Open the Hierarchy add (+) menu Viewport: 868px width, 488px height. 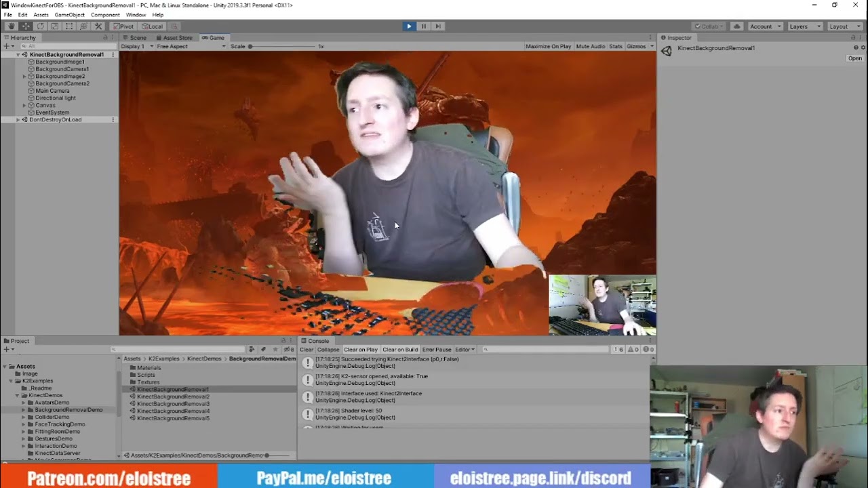(x=7, y=46)
